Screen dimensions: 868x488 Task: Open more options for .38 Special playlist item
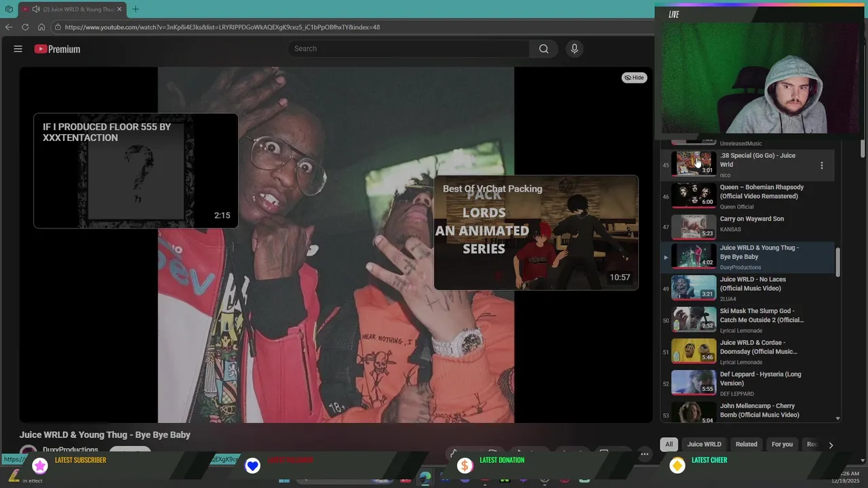[x=821, y=165]
